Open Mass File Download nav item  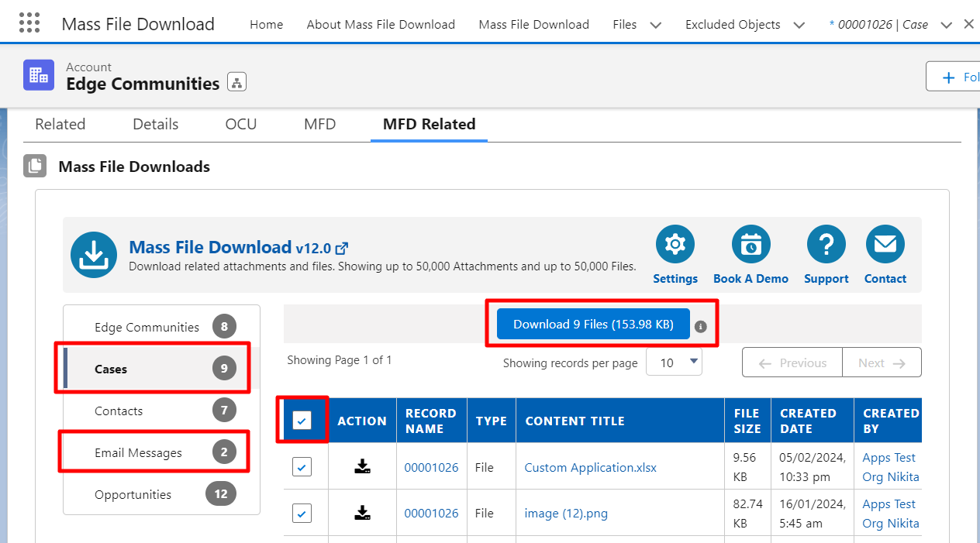click(533, 25)
